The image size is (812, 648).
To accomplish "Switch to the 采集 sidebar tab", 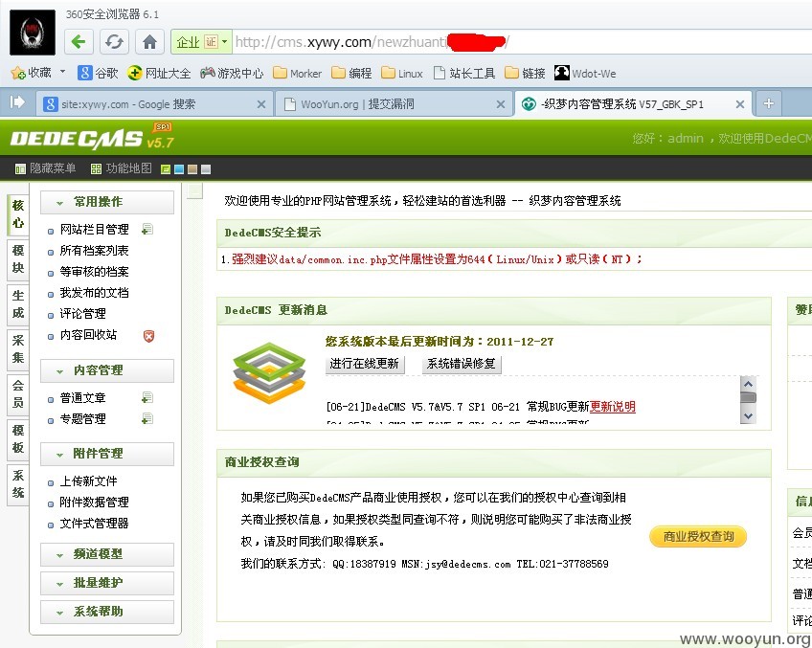I will (18, 349).
